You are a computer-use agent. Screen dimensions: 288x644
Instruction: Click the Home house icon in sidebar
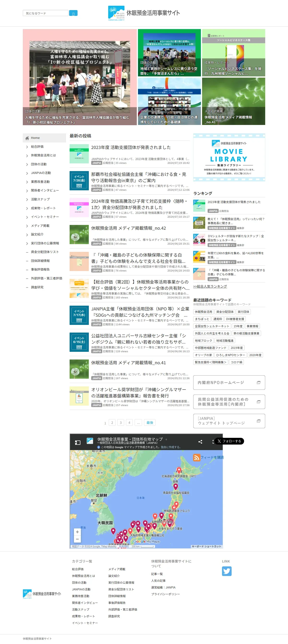tap(27, 138)
